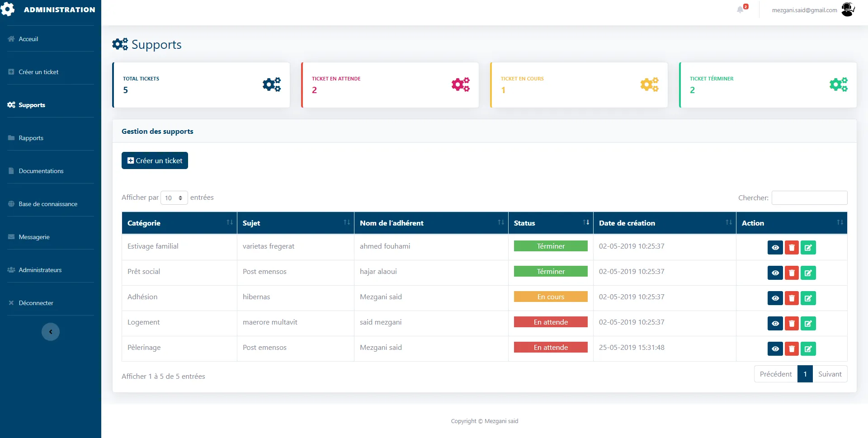Click inside the 'Chercher' search field
868x438 pixels.
pyautogui.click(x=809, y=198)
